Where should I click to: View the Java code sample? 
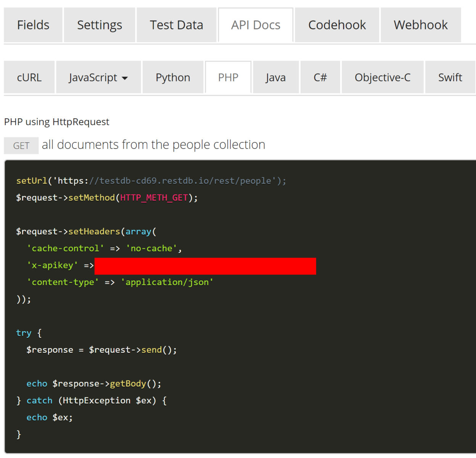point(275,77)
